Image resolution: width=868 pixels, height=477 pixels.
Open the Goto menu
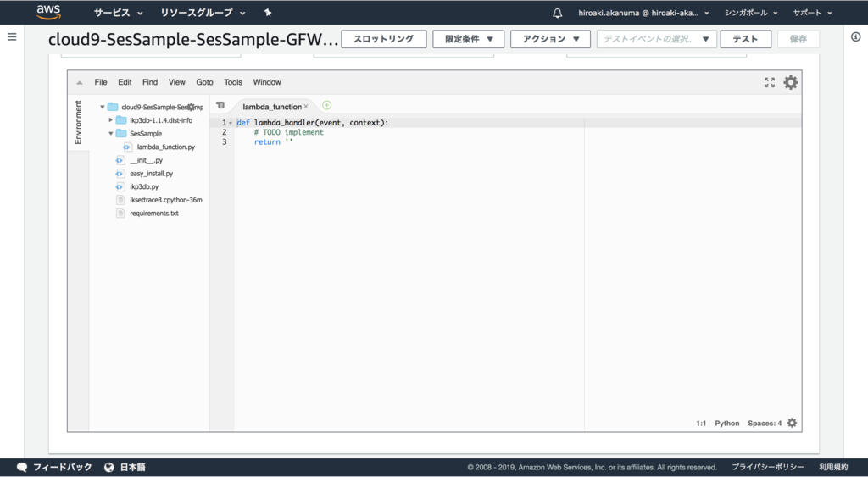pos(204,82)
